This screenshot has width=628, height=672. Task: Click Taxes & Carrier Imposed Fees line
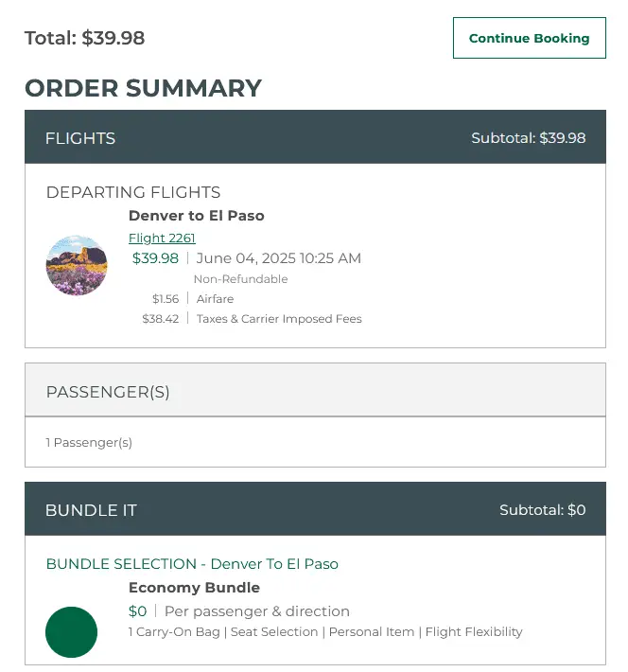(278, 319)
